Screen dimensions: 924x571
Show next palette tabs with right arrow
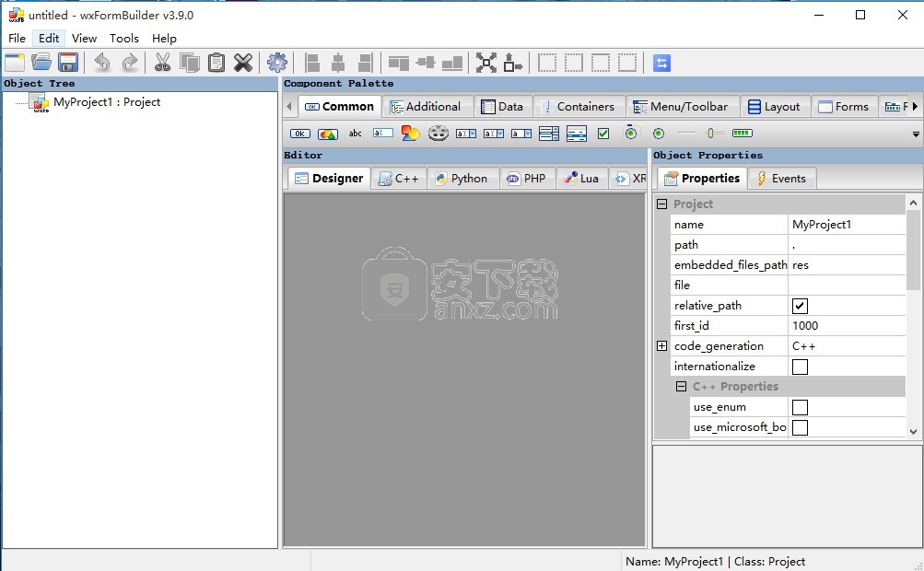915,107
